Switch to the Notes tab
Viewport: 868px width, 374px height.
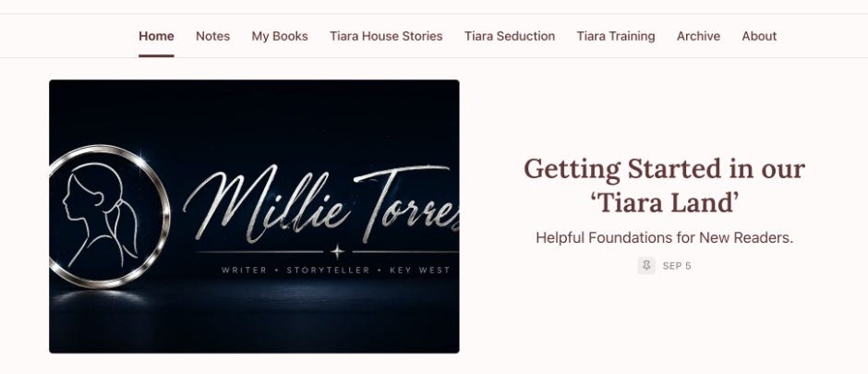point(212,36)
